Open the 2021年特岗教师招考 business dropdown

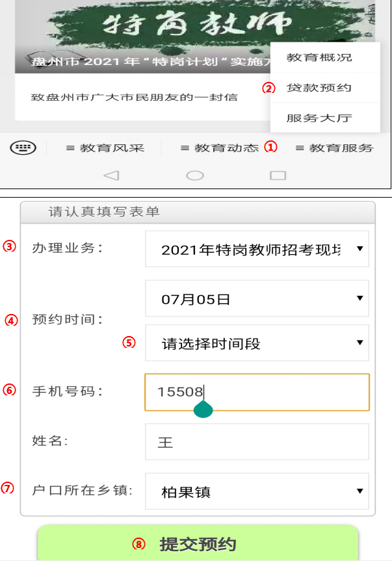coord(257,249)
